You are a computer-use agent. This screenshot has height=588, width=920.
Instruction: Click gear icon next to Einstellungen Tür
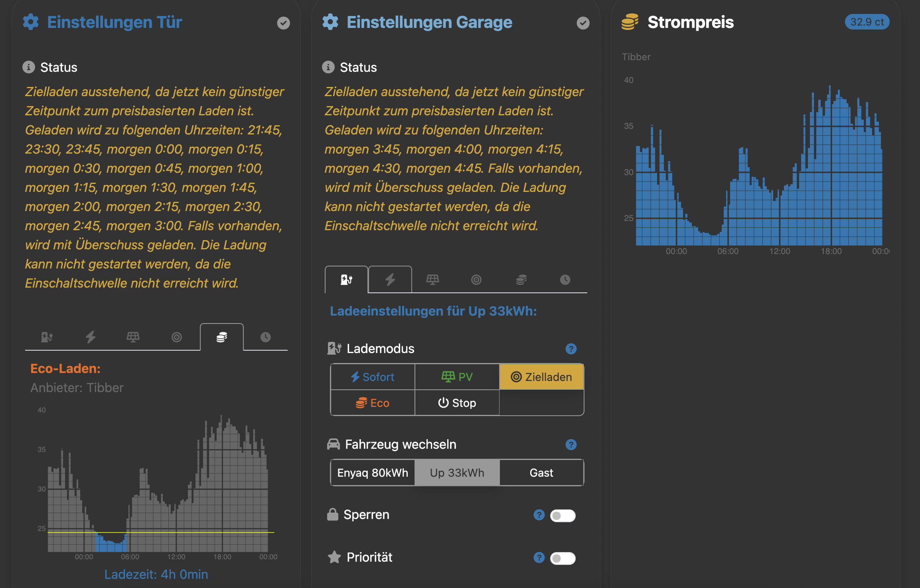[x=31, y=22]
